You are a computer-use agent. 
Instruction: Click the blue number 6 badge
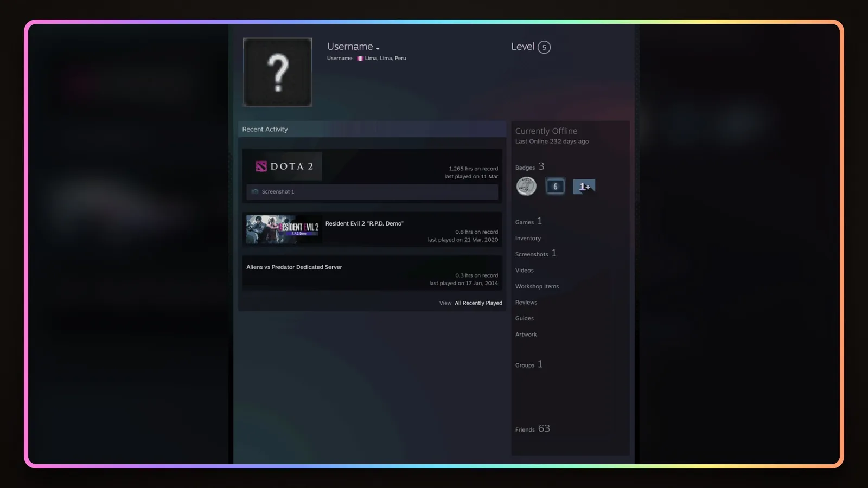click(555, 186)
